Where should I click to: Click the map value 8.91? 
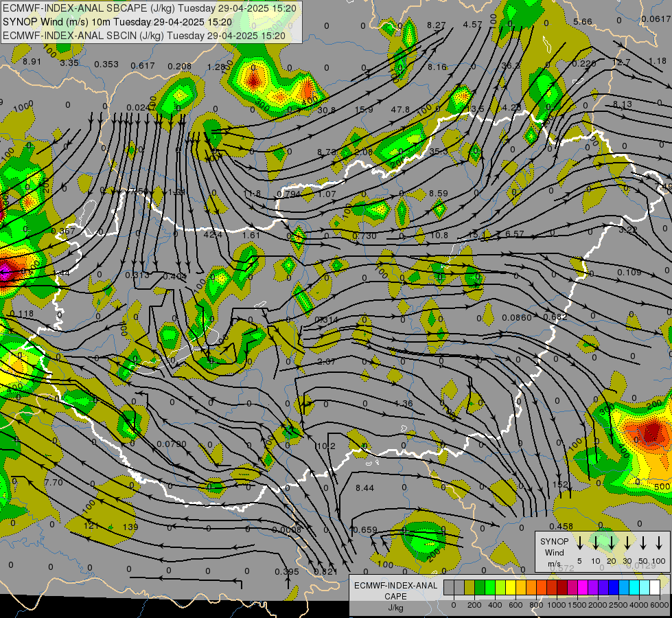tap(32, 61)
